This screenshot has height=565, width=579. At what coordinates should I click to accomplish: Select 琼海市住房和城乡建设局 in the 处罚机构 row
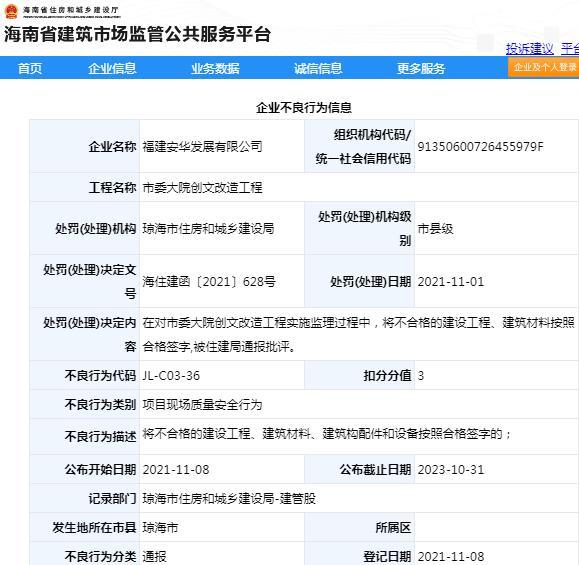208,229
